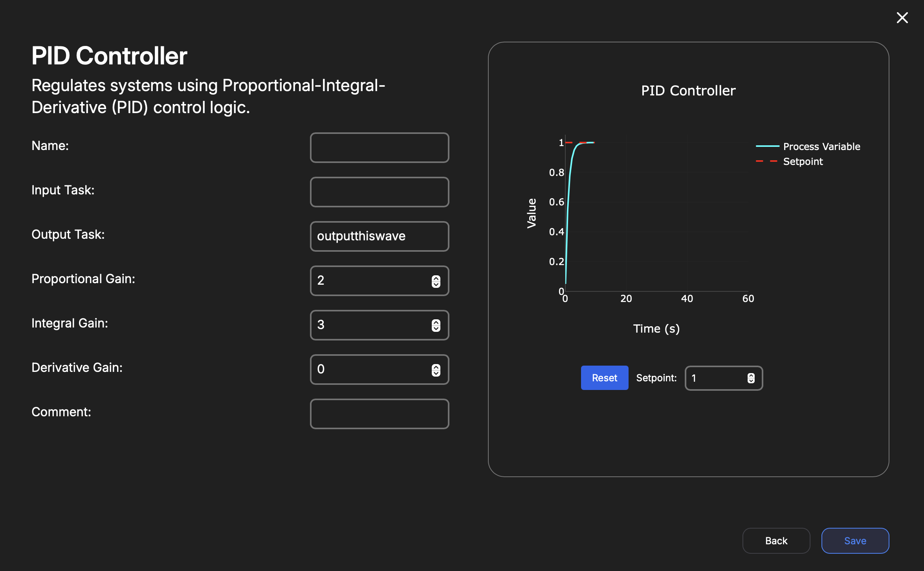The height and width of the screenshot is (571, 924).
Task: Click the Derivative Gain number field
Action: tap(371, 370)
